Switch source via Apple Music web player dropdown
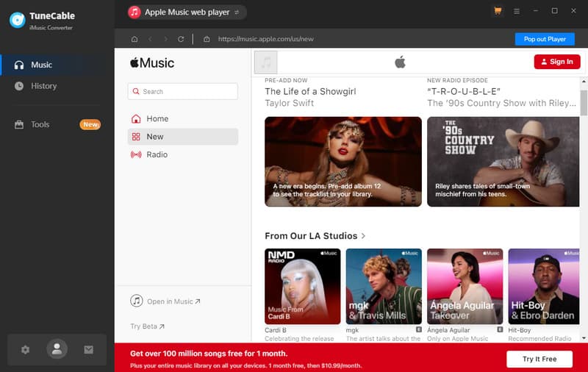 (187, 12)
